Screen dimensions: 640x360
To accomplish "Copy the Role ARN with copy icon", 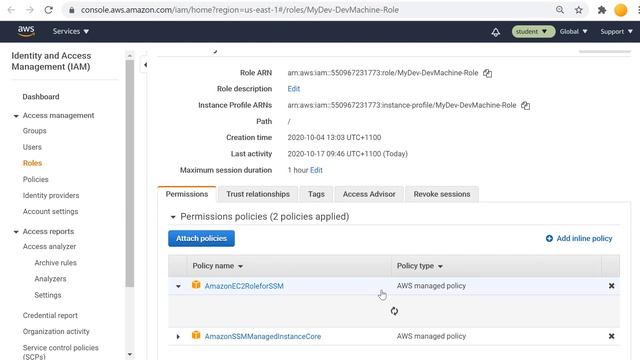I will (x=487, y=73).
